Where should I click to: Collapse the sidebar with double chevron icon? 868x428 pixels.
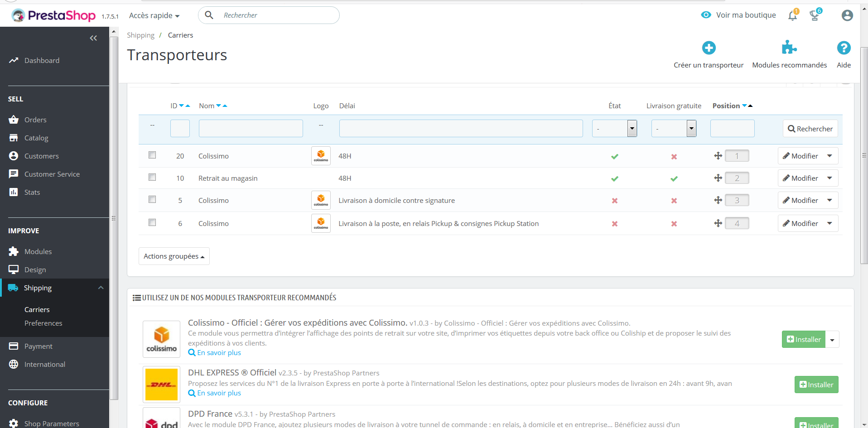click(93, 38)
